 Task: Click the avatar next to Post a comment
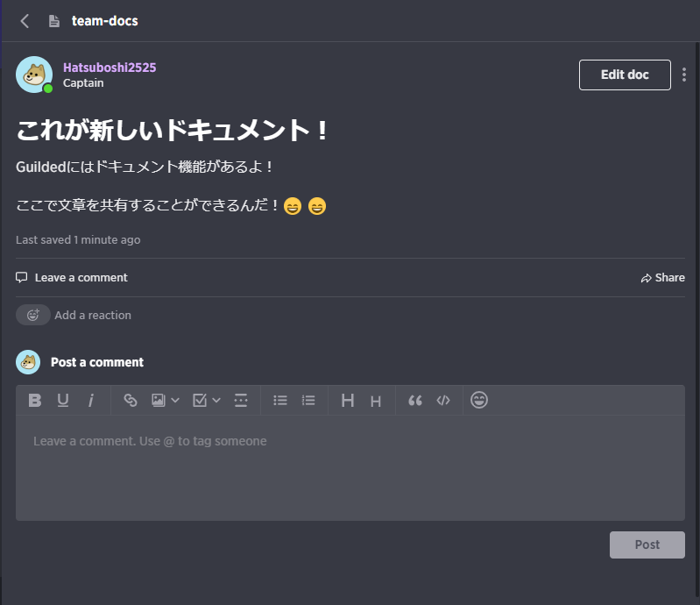pyautogui.click(x=28, y=362)
